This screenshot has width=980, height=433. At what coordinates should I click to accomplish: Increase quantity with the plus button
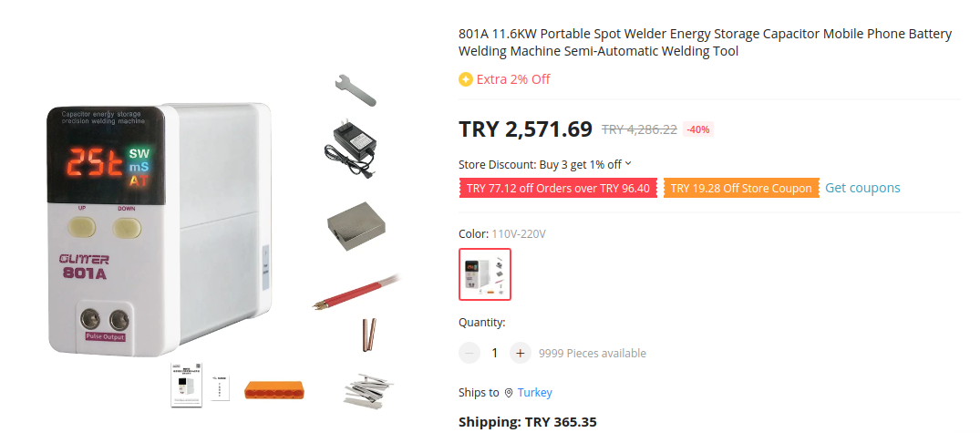point(520,353)
